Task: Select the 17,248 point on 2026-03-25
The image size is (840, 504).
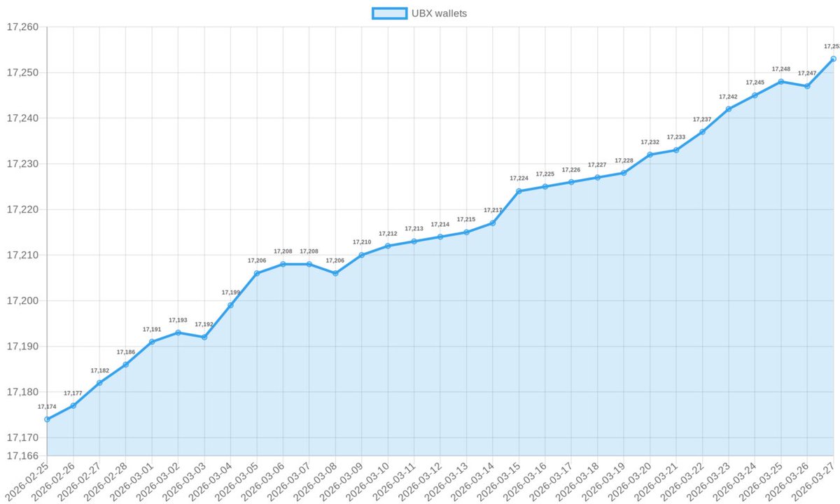Action: (779, 81)
